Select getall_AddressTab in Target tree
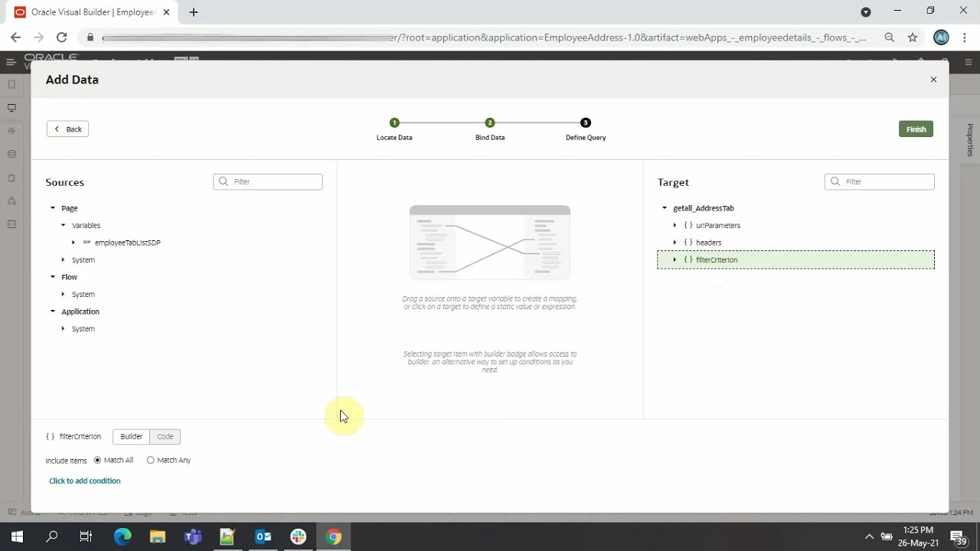The image size is (980, 551). coord(704,208)
